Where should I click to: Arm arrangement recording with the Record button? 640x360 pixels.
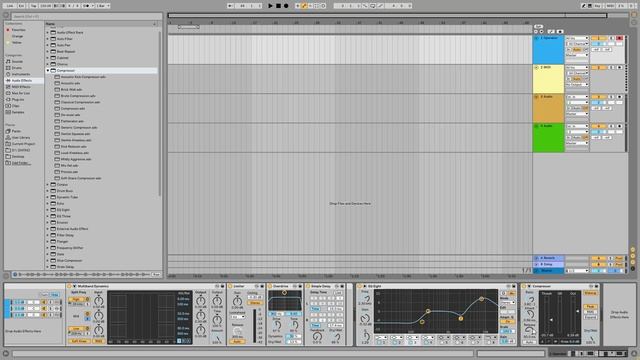pos(286,6)
